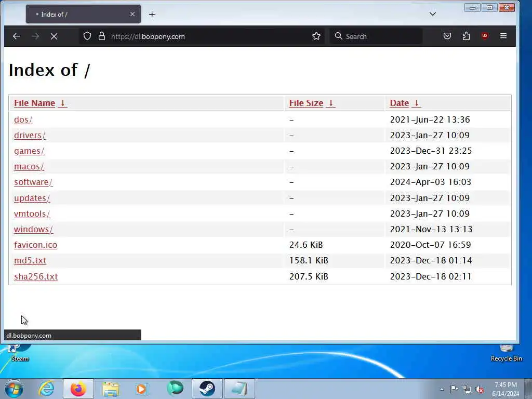Image resolution: width=532 pixels, height=399 pixels.
Task: Open the muted volume tray icon
Action: pos(480,389)
